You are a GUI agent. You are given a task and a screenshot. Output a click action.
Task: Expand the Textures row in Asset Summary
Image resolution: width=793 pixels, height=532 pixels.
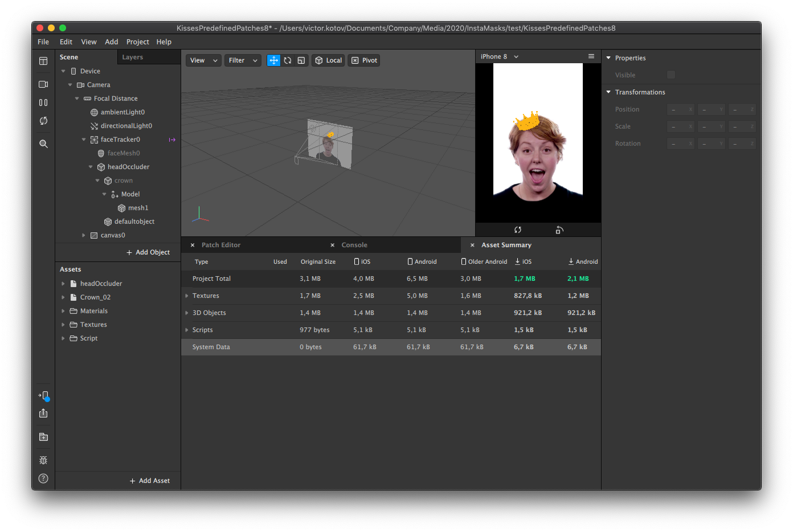[x=187, y=296]
